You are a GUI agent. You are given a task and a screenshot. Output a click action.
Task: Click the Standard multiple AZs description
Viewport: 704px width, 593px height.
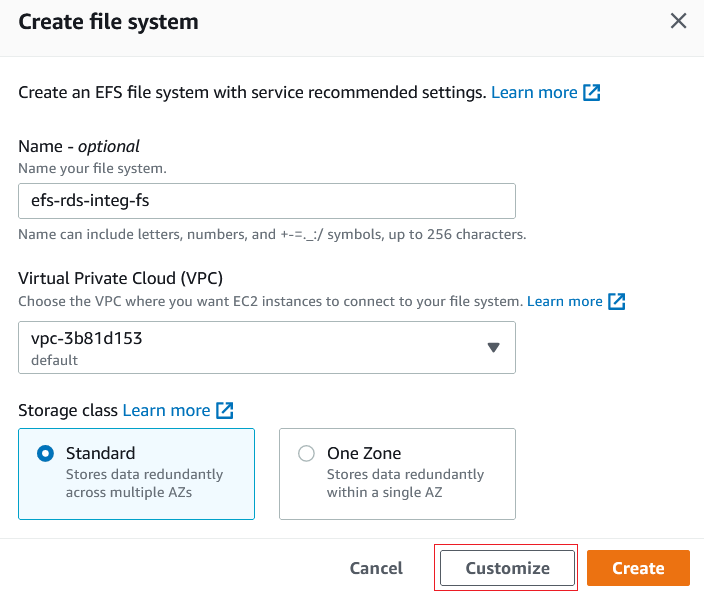pos(144,483)
